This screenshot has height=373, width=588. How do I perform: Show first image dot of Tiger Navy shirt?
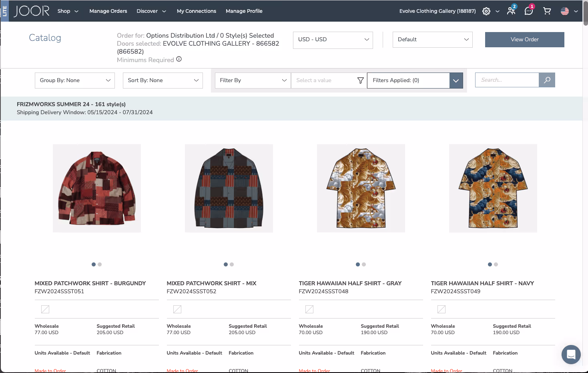click(490, 264)
